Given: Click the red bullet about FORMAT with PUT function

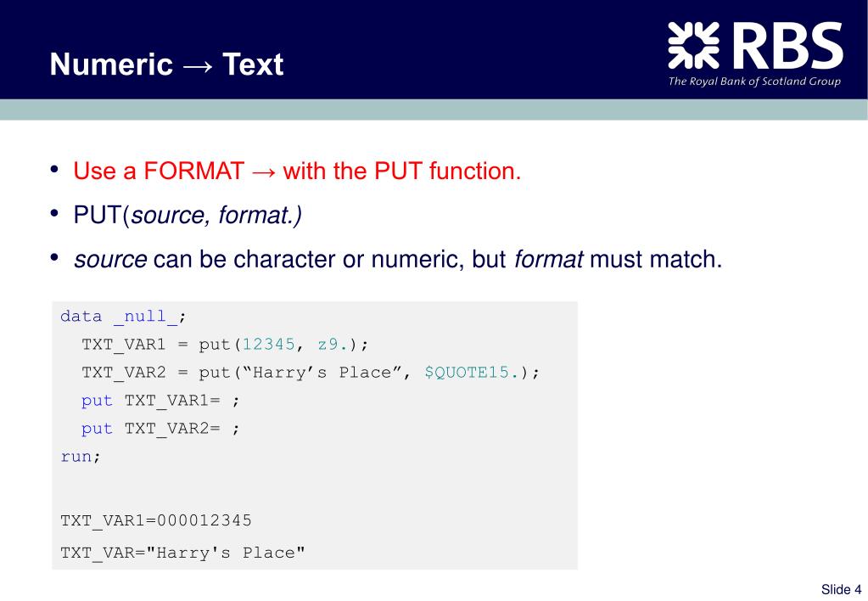Looking at the screenshot, I should (297, 171).
